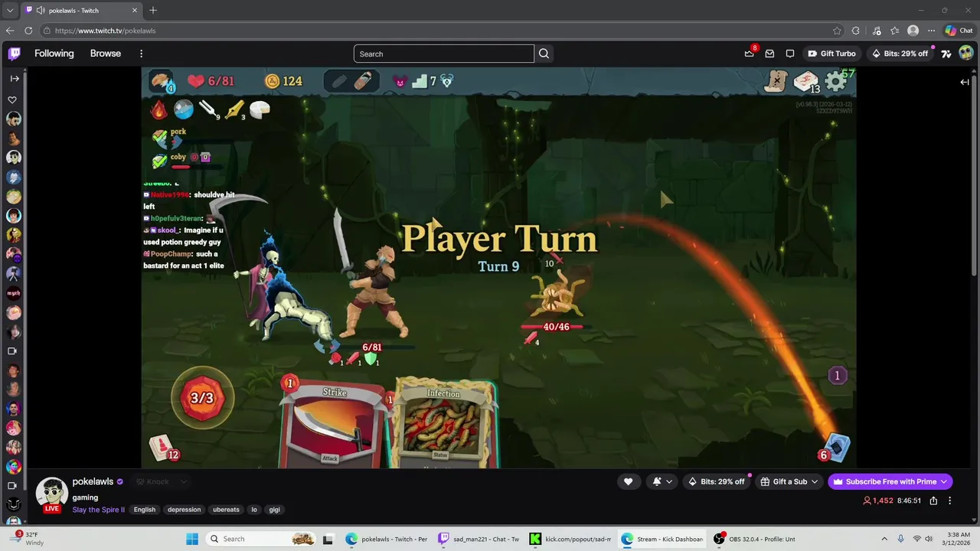Click the address bar URL
The image size is (980, 551).
106,31
